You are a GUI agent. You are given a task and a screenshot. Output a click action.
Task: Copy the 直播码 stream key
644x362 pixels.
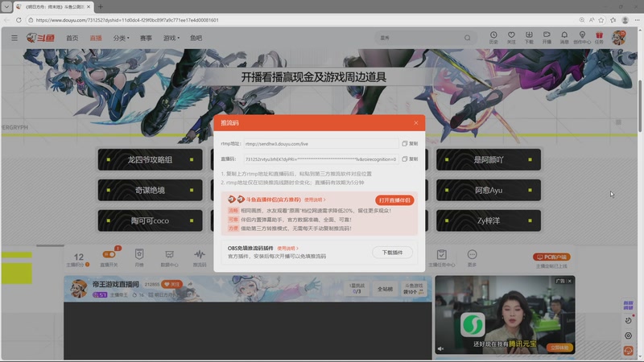point(410,158)
